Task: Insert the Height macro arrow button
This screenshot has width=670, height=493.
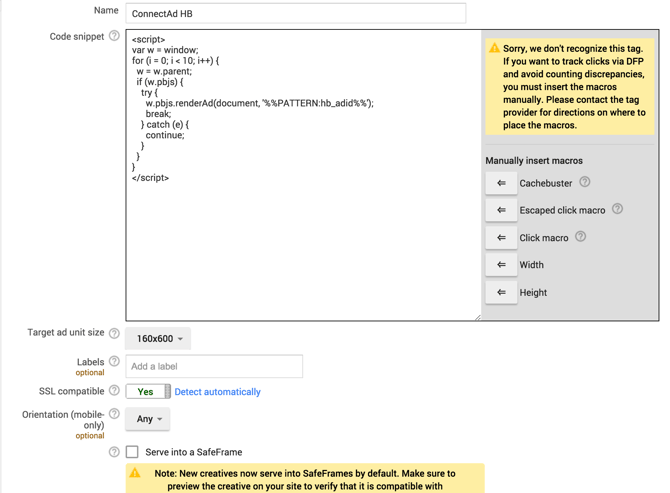Action: 501,293
